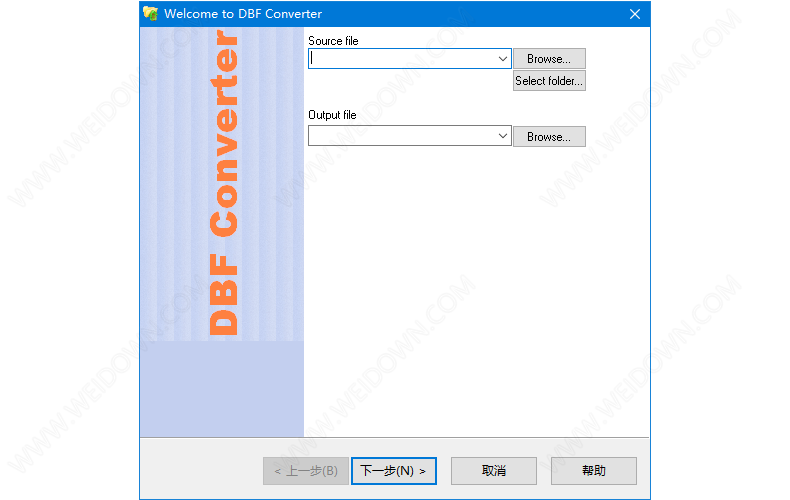Browse for a source file
The height and width of the screenshot is (500, 790).
[x=549, y=59]
